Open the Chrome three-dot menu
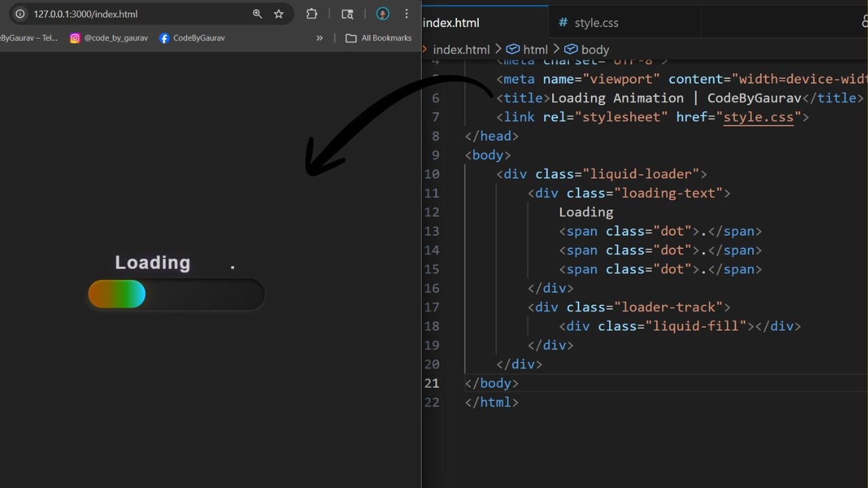Image resolution: width=868 pixels, height=488 pixels. coord(406,14)
